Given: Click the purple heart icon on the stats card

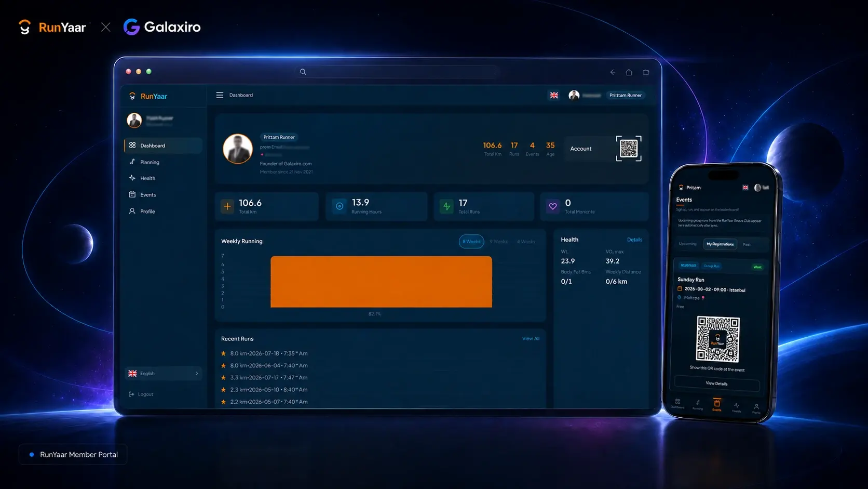Looking at the screenshot, I should point(553,206).
